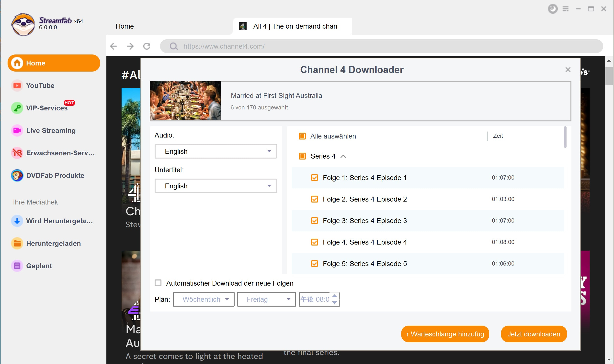Image resolution: width=614 pixels, height=364 pixels.
Task: Open the Wöchentlich plan dropdown
Action: coord(204,299)
